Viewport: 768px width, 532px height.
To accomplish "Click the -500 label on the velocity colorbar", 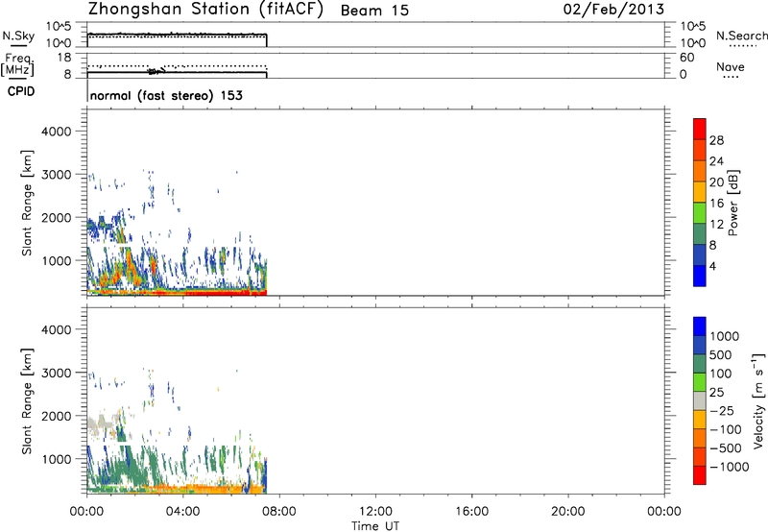I will (x=726, y=448).
